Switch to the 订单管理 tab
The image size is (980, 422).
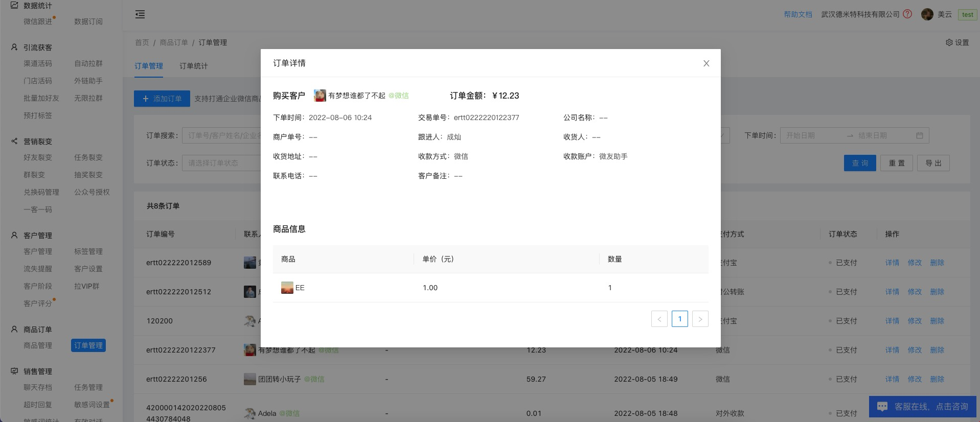[x=149, y=66]
